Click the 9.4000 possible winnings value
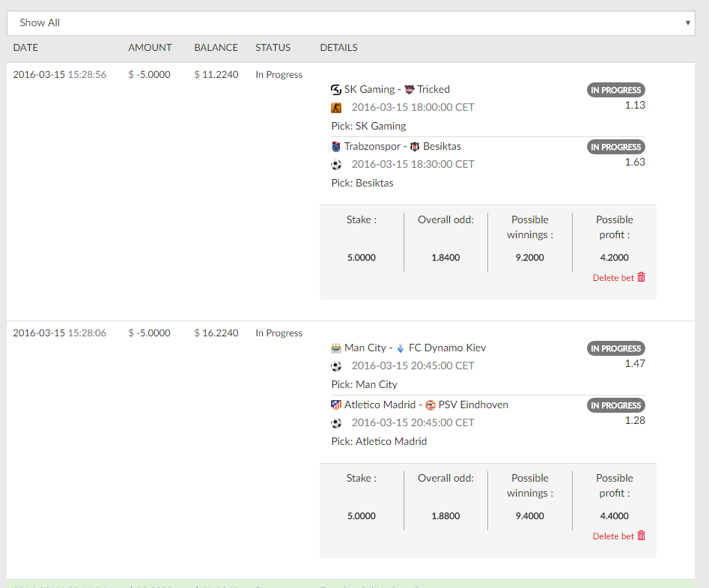 point(530,516)
